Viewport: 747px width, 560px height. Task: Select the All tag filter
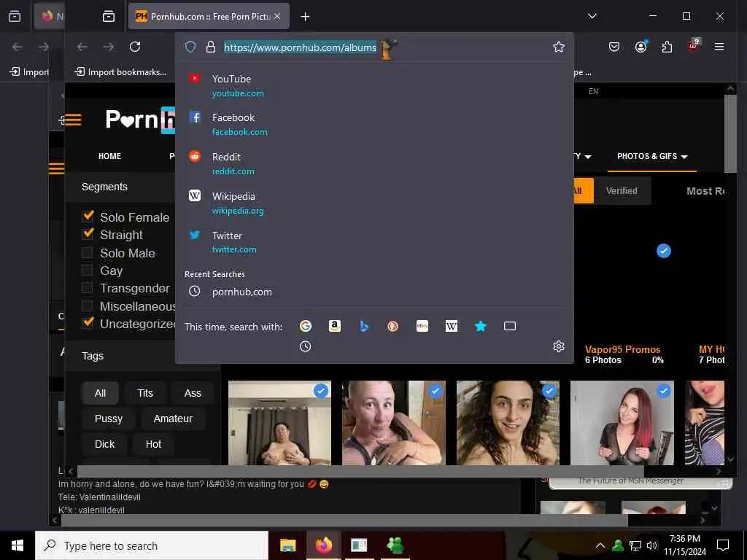pyautogui.click(x=100, y=393)
